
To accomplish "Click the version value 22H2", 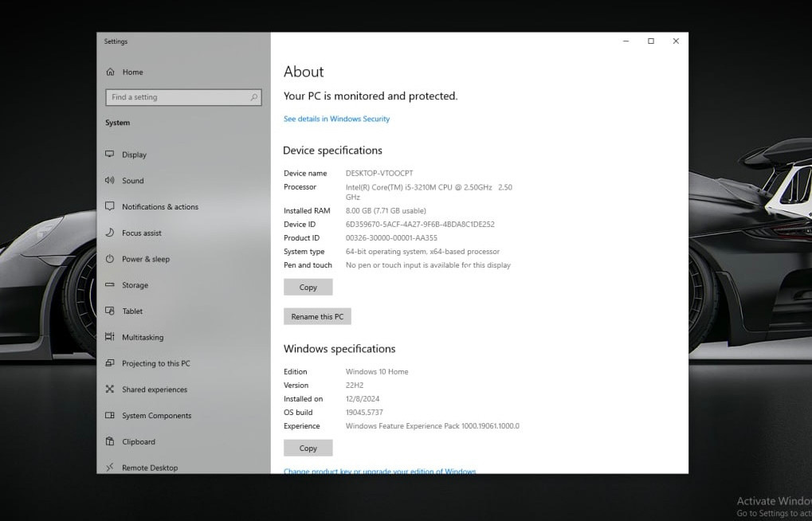I will point(355,385).
